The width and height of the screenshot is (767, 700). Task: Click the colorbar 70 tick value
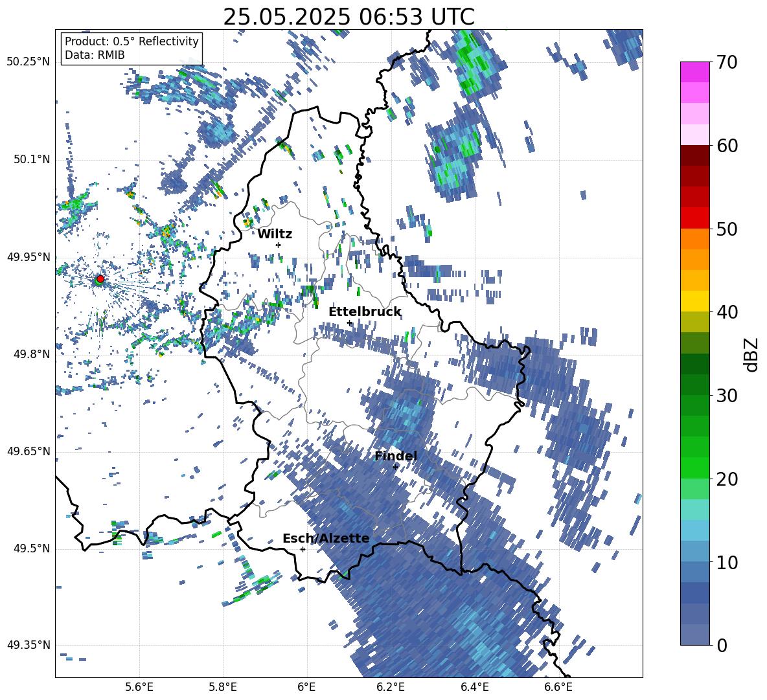tap(727, 63)
